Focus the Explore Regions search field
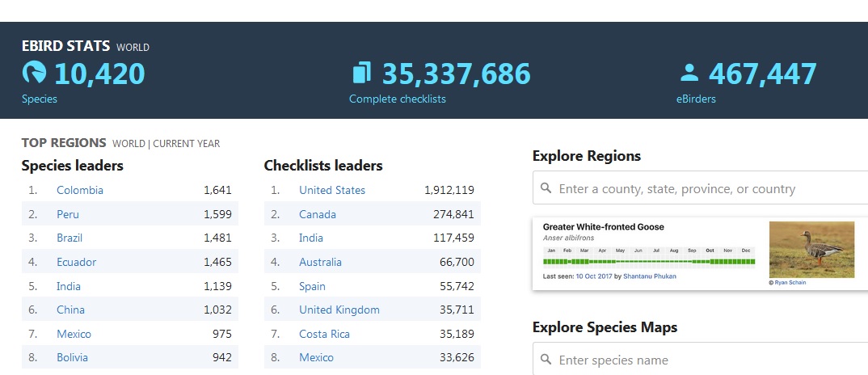Image resolution: width=868 pixels, height=375 pixels. tap(700, 187)
